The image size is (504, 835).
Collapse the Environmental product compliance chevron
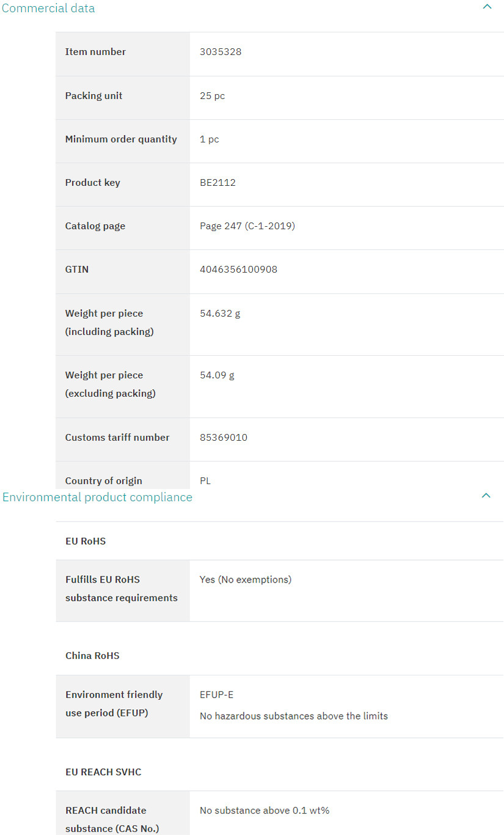point(486,495)
